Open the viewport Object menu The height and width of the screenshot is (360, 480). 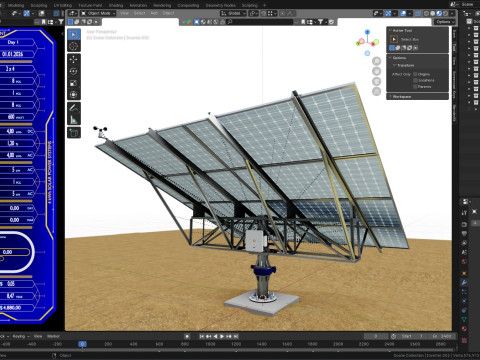pos(168,13)
